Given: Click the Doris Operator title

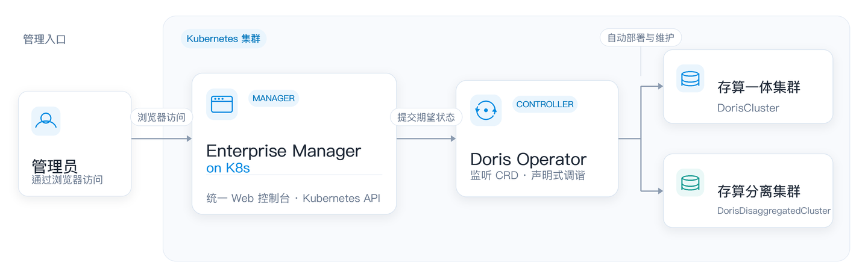Looking at the screenshot, I should pyautogui.click(x=528, y=160).
